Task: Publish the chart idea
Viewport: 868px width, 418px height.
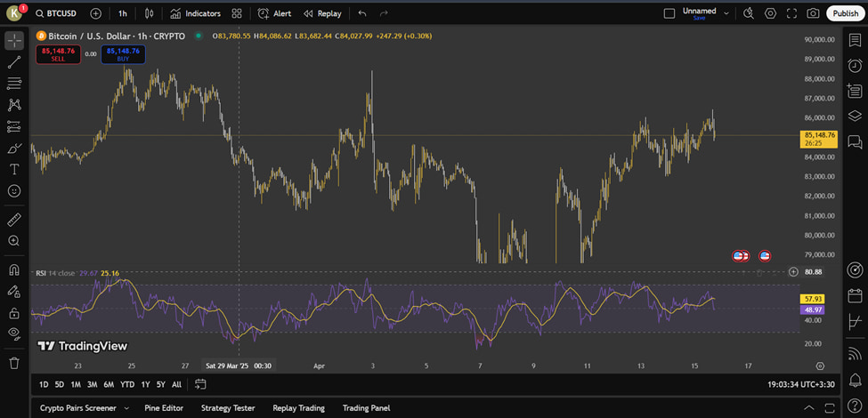Action: click(x=846, y=13)
